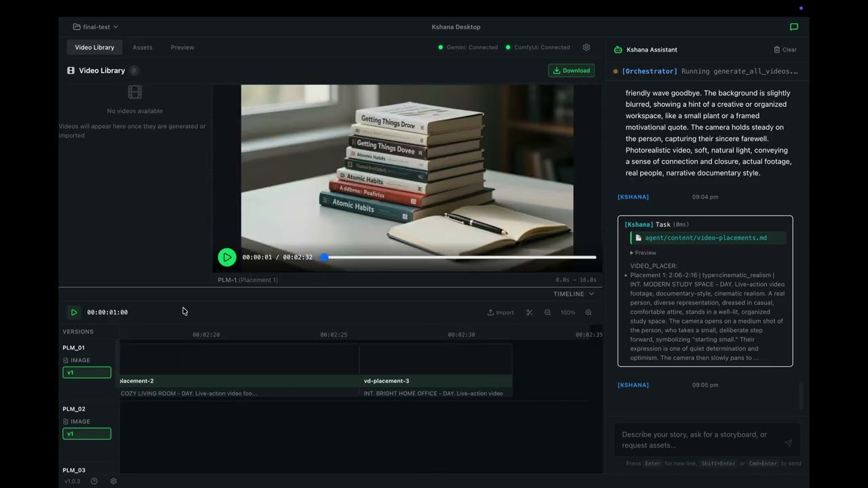Image resolution: width=868 pixels, height=488 pixels.
Task: Click the video progress slider handle
Action: point(324,257)
